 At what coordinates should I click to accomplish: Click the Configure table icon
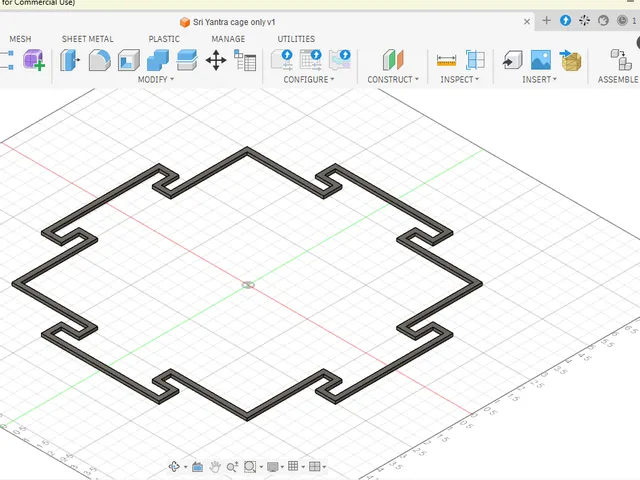(x=311, y=60)
